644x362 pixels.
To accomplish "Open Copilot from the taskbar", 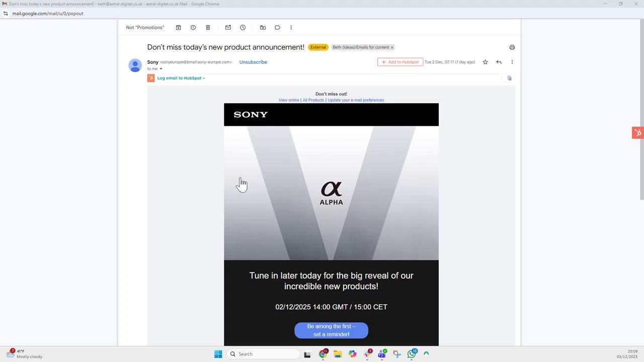I will click(x=352, y=354).
